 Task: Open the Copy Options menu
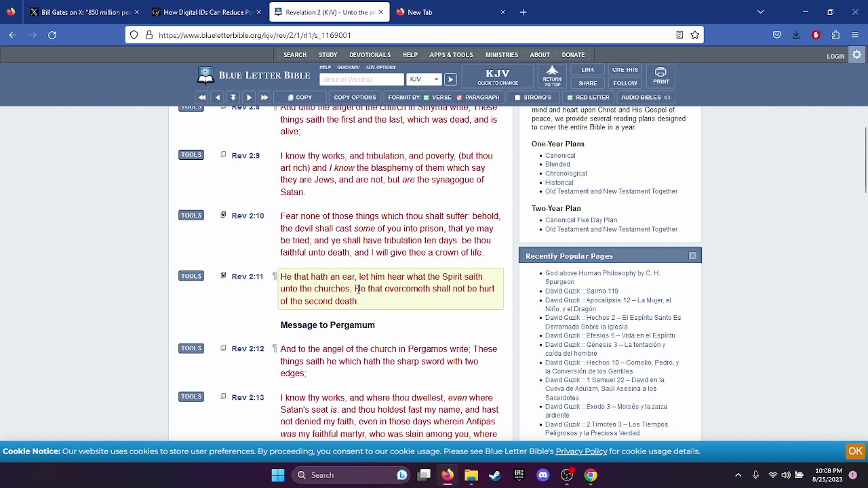[355, 98]
